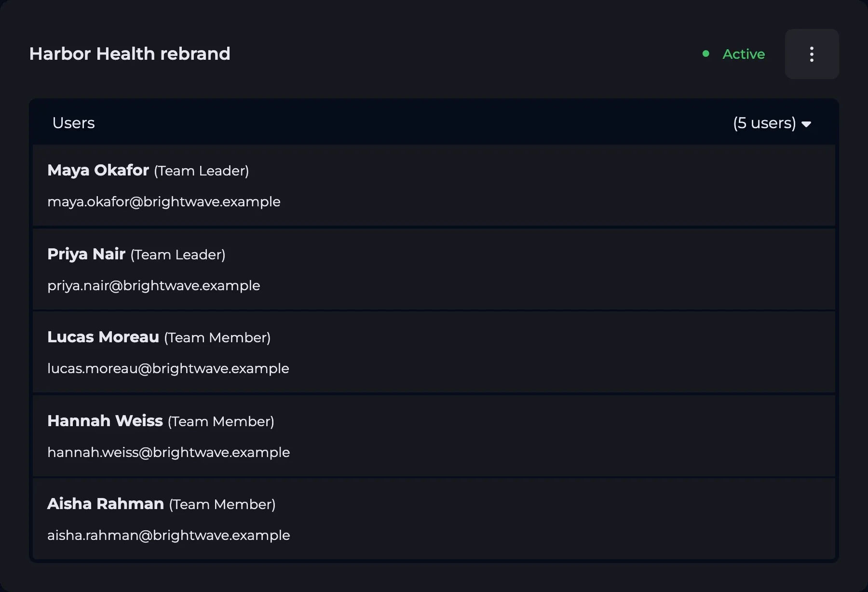
Task: Click Lucas Moreau's (Team Member) role label
Action: coord(217,337)
